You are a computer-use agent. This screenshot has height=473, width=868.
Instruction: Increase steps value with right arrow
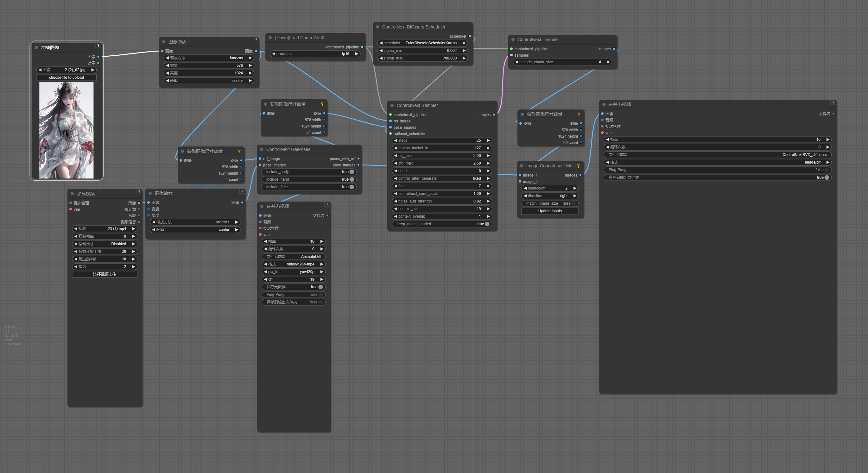[x=488, y=140]
